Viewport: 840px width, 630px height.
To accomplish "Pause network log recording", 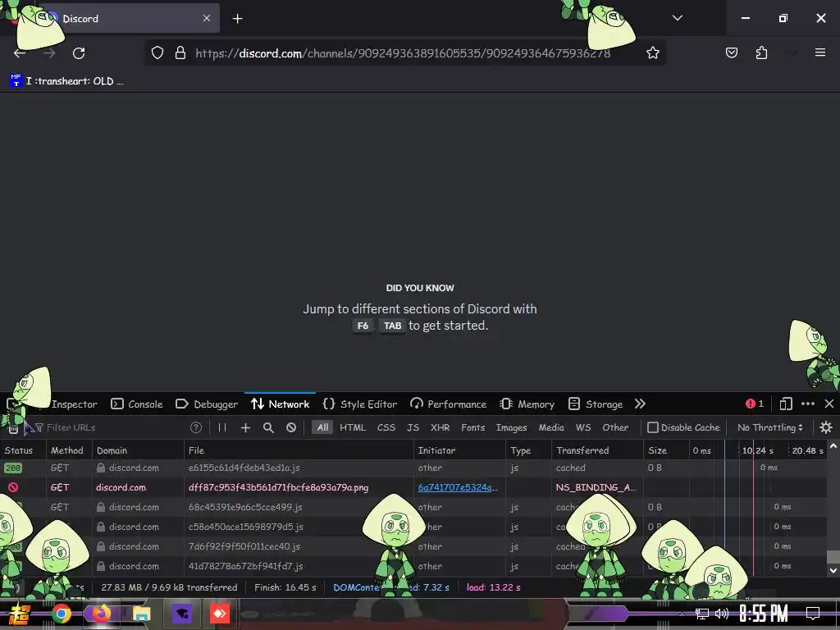I will click(221, 427).
